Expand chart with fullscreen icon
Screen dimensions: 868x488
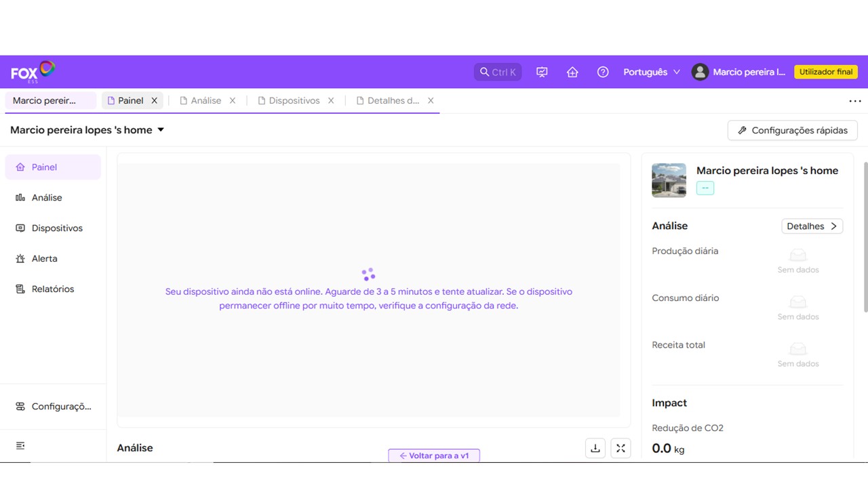[620, 448]
